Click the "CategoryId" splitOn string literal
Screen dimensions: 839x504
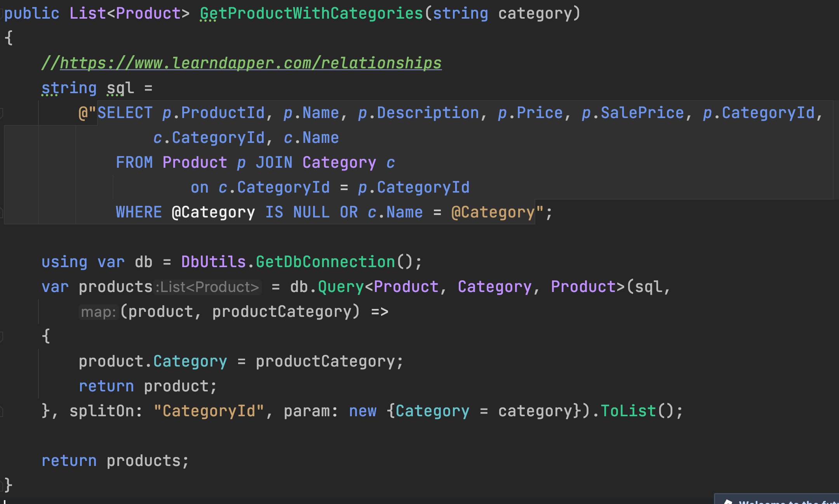tap(209, 411)
